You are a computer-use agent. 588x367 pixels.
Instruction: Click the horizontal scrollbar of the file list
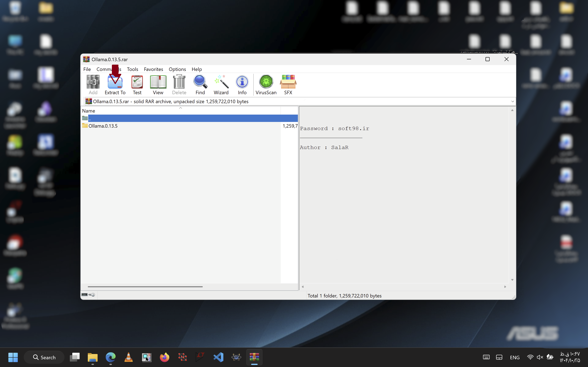pos(145,287)
